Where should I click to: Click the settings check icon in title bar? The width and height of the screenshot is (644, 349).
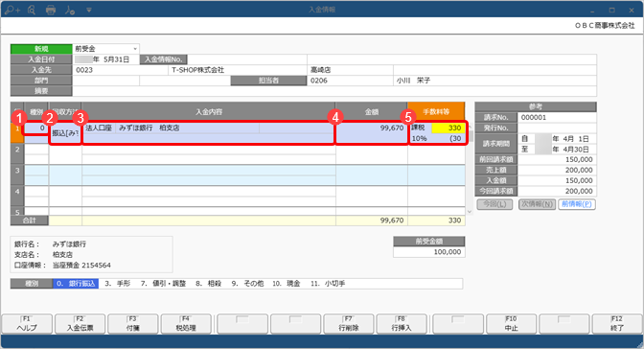click(x=69, y=10)
